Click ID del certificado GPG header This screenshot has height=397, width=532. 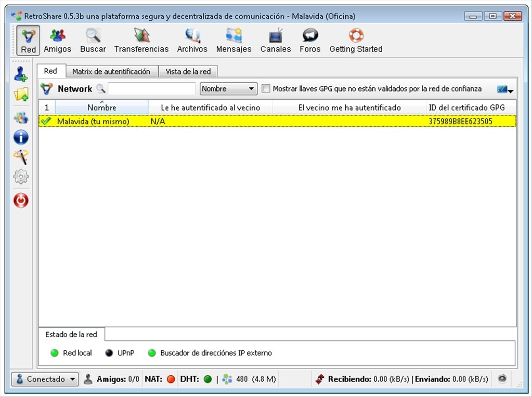(471, 108)
